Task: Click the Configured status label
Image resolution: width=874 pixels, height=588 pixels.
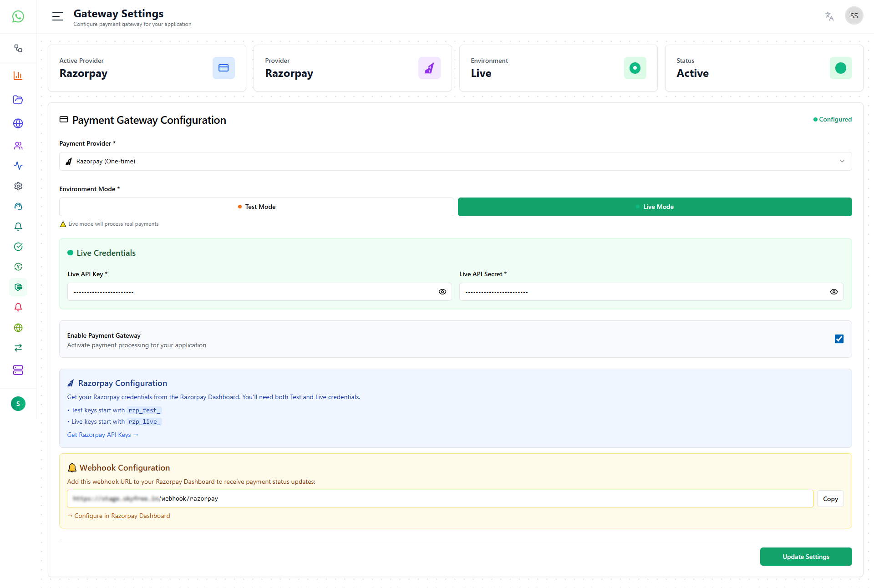Action: coord(833,119)
